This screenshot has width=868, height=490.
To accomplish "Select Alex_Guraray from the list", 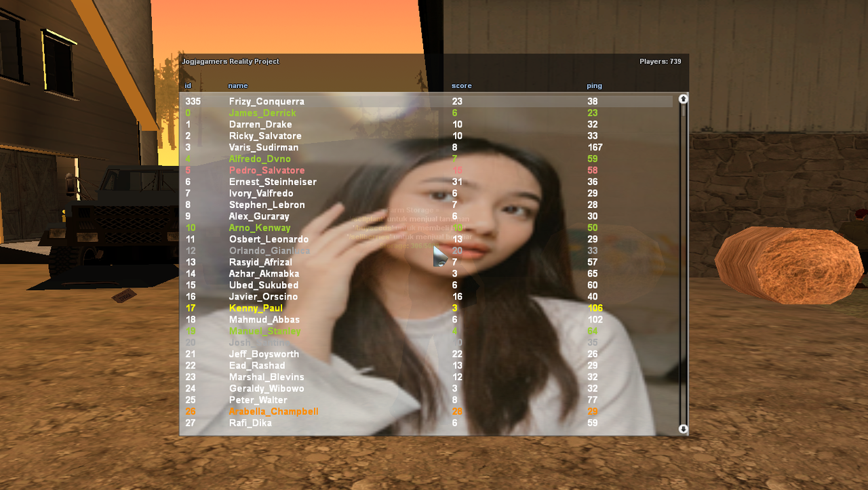I will [x=259, y=217].
